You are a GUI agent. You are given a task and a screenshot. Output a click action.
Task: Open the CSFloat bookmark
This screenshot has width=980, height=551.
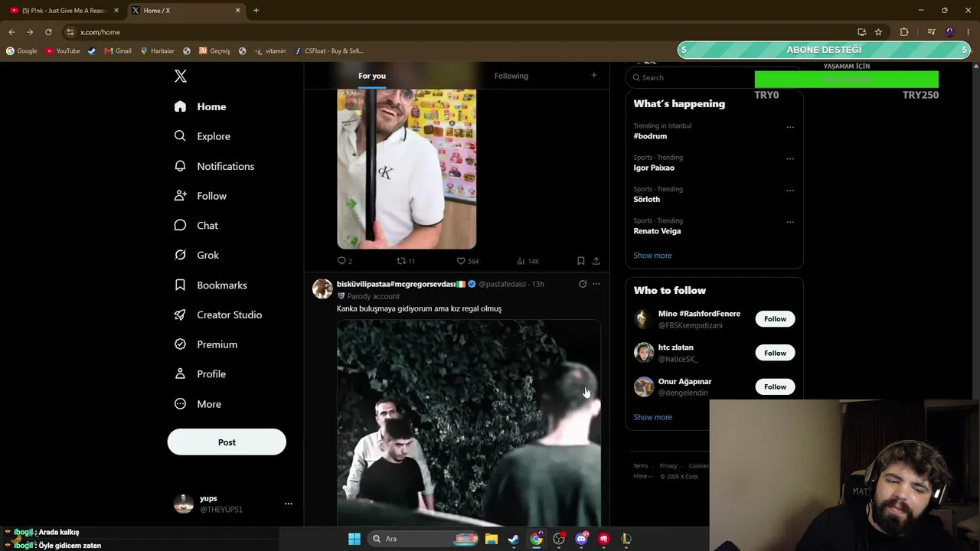pos(328,51)
